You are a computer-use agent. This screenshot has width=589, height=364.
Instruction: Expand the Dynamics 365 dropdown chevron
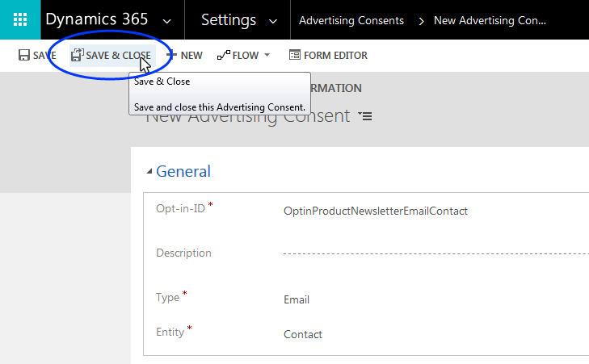pos(166,21)
